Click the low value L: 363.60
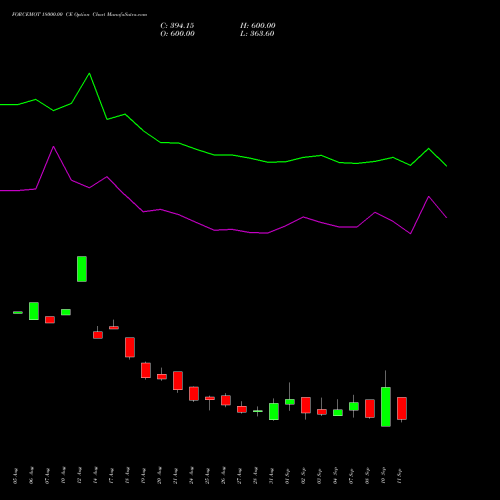The height and width of the screenshot is (500, 500). pyautogui.click(x=257, y=34)
